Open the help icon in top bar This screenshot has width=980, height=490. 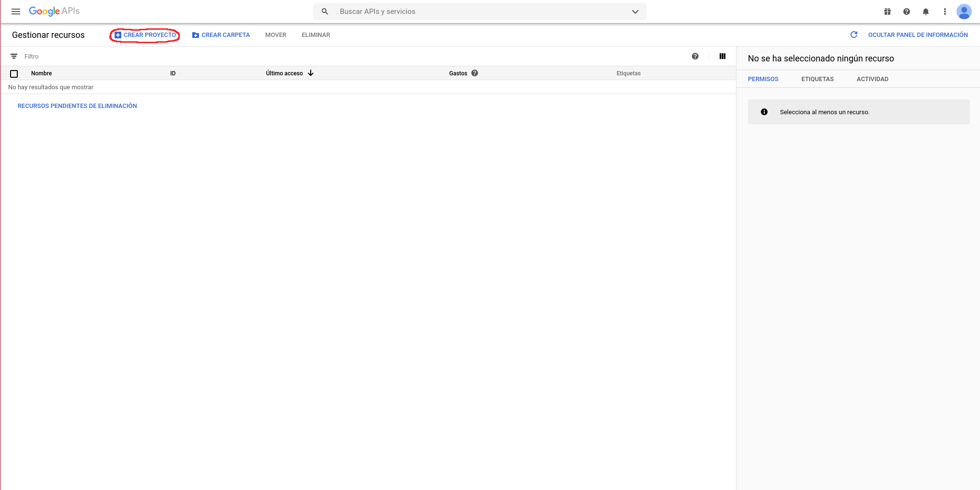pyautogui.click(x=907, y=12)
